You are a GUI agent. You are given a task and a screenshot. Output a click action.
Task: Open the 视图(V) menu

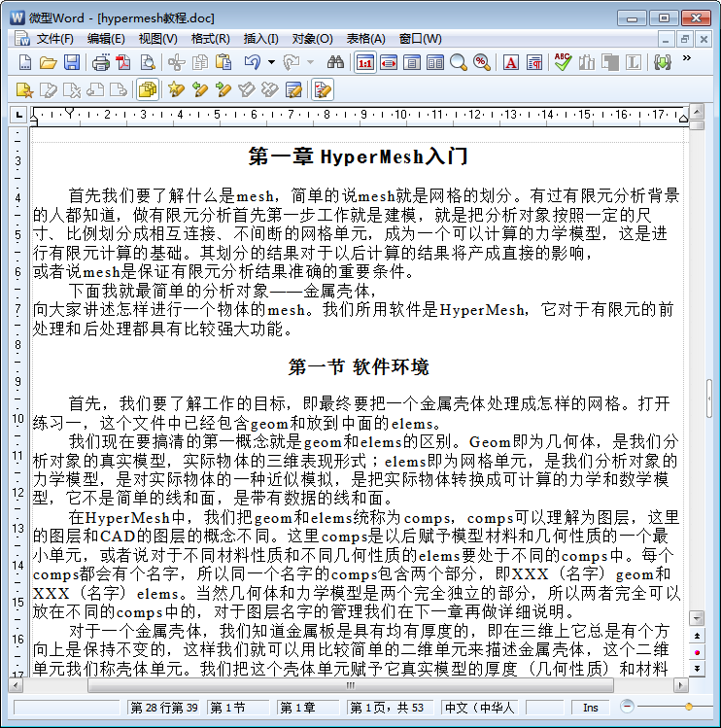[x=157, y=39]
